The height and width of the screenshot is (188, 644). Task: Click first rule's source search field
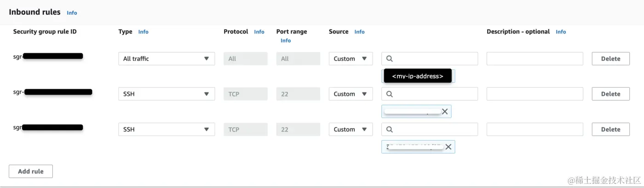434,59
